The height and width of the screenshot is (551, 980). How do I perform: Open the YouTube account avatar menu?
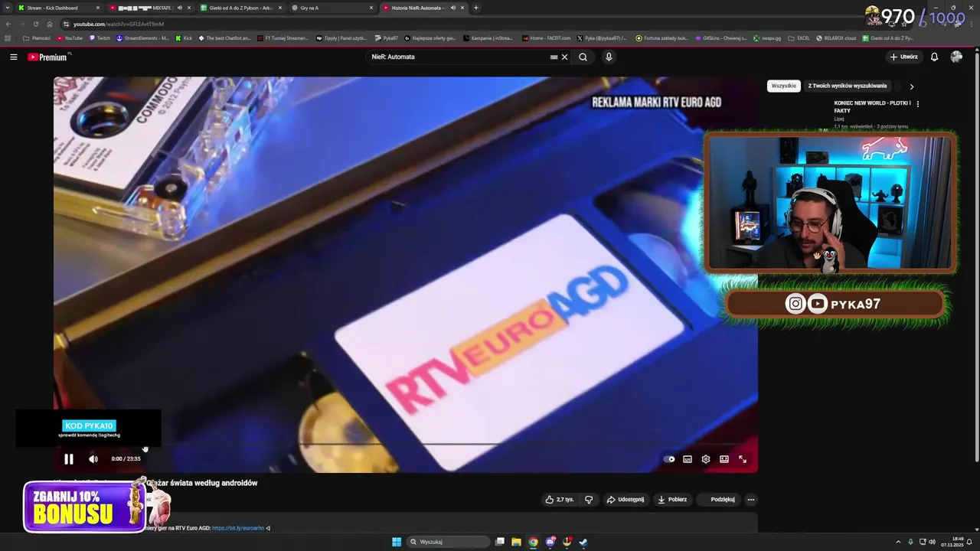pyautogui.click(x=956, y=57)
